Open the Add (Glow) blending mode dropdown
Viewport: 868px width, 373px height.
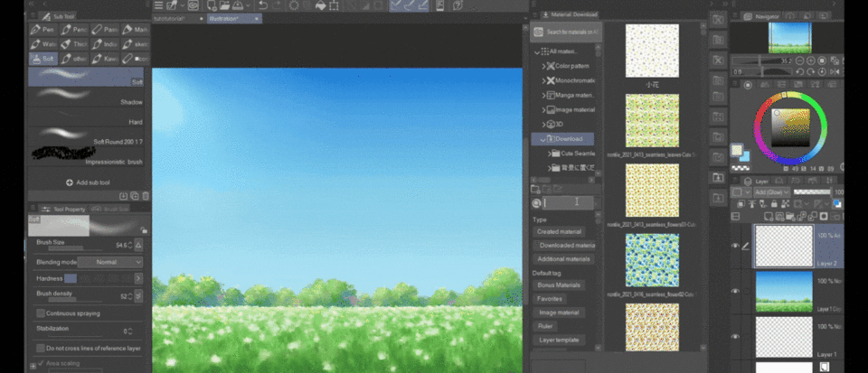pos(771,192)
